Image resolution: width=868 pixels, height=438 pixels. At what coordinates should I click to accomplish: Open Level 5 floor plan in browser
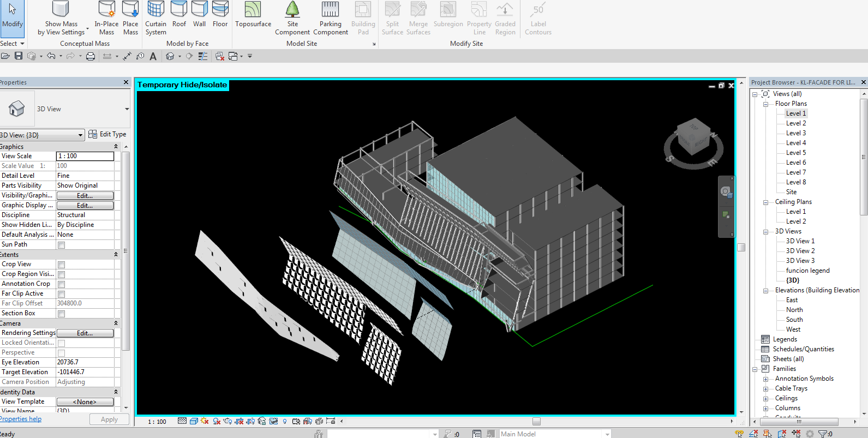[795, 153]
